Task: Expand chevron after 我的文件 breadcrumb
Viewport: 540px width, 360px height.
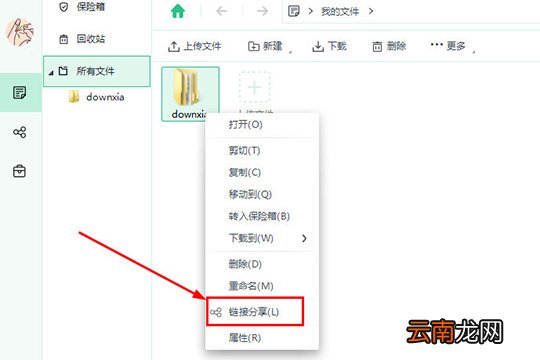Action: click(x=371, y=11)
